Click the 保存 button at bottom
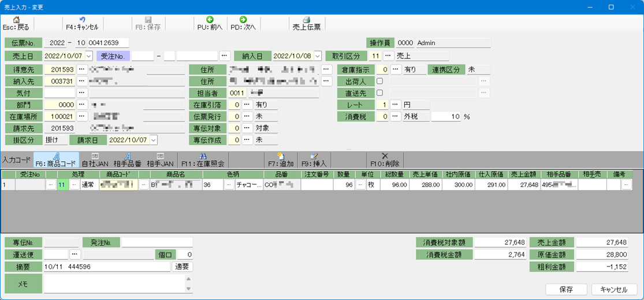 click(566, 289)
